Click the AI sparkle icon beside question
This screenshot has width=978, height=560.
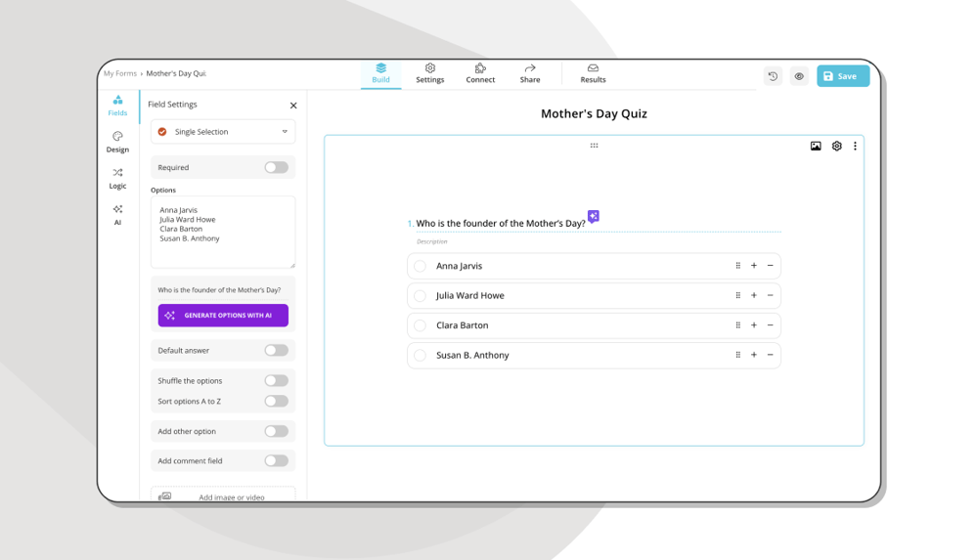point(594,216)
